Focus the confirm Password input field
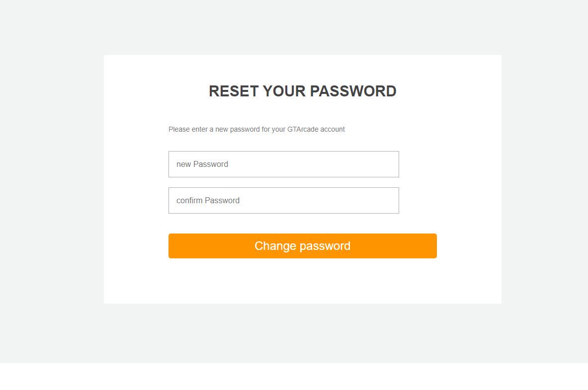588x390 pixels. pos(283,200)
